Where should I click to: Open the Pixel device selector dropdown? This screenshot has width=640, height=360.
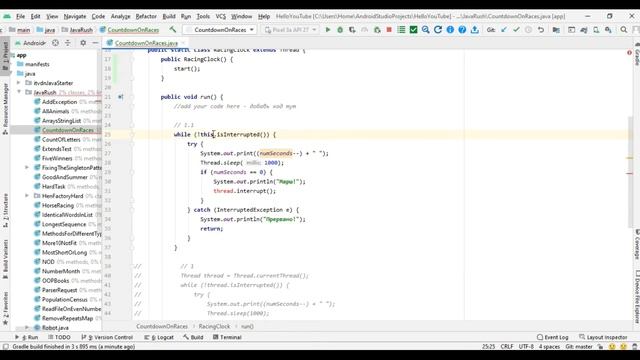click(290, 30)
